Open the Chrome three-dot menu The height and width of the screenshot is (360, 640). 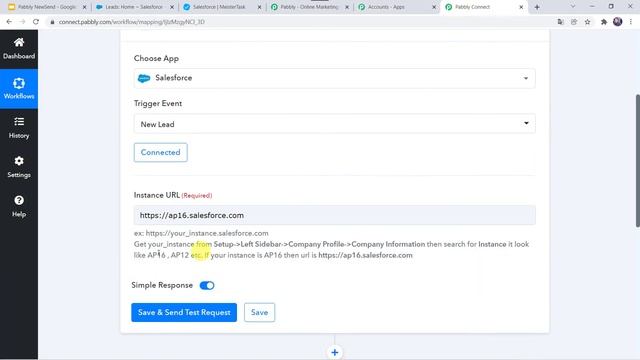[x=631, y=22]
